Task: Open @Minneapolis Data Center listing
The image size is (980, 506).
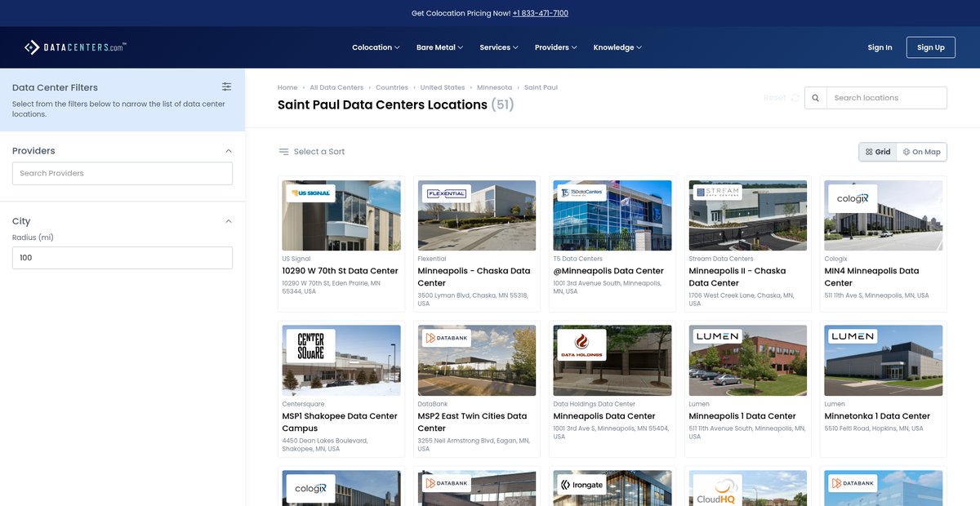Action: tap(608, 271)
